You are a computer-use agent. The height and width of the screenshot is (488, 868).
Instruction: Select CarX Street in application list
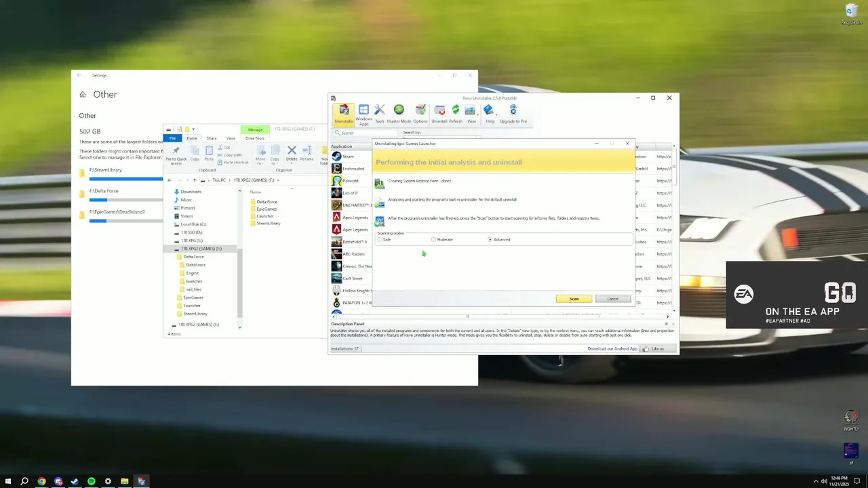351,279
